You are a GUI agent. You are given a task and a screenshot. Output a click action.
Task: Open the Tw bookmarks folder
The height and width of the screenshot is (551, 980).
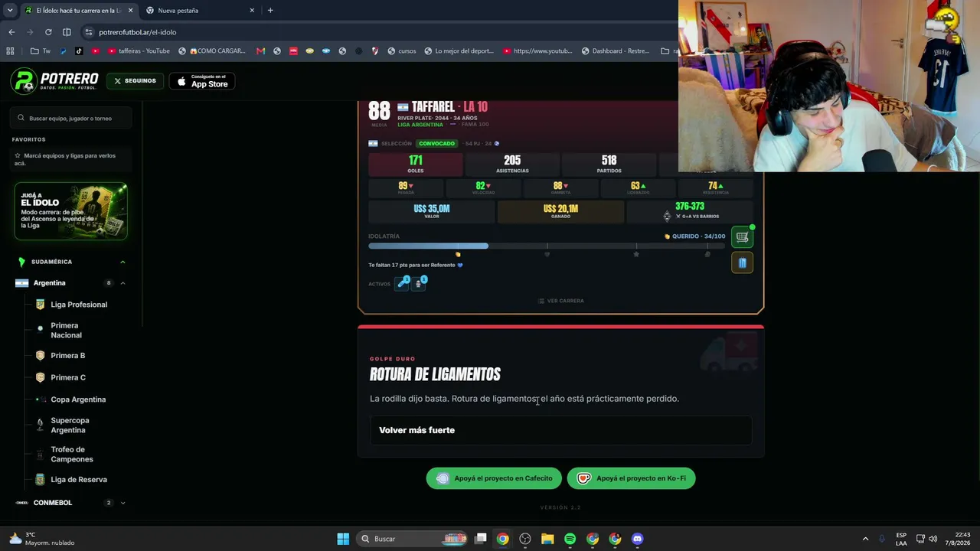[41, 51]
